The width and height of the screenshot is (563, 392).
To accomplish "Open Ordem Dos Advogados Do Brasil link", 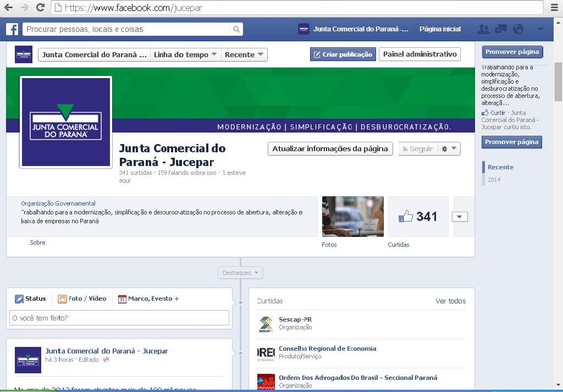I will [358, 378].
